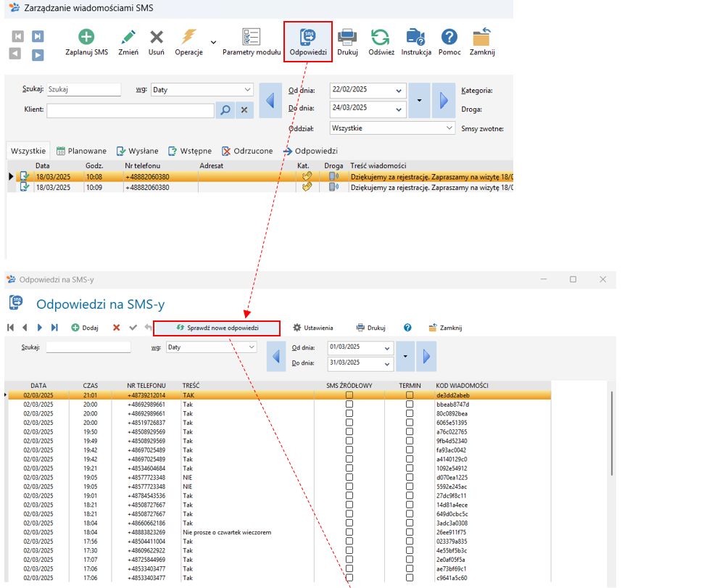This screenshot has height=588, width=709.
Task: Choose the Usuń delete icon
Action: point(157,43)
